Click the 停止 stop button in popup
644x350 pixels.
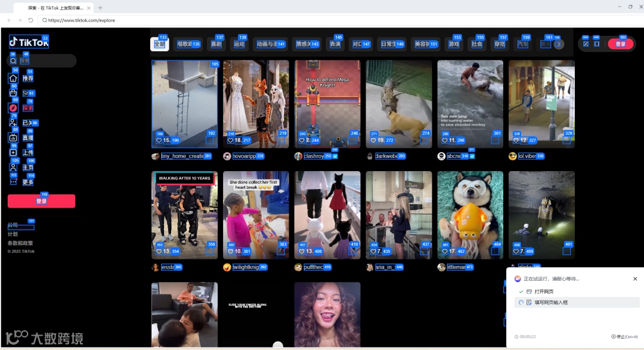point(624,336)
